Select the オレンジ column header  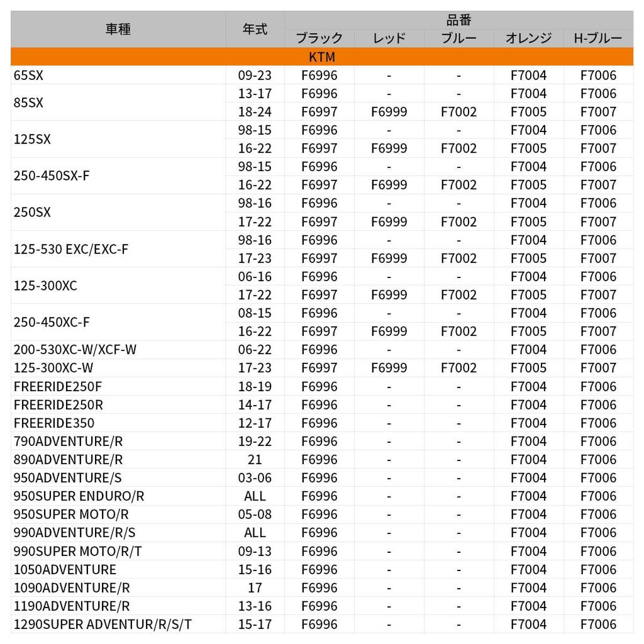(x=528, y=38)
